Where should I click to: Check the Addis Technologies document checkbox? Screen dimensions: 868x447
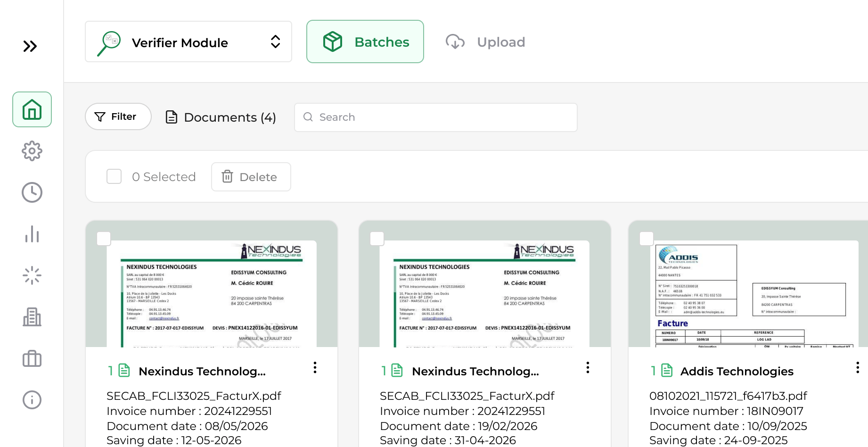(x=646, y=239)
